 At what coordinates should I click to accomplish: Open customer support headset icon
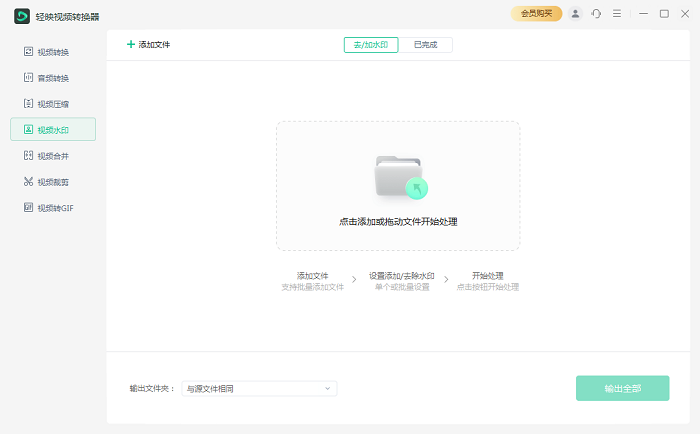(596, 14)
